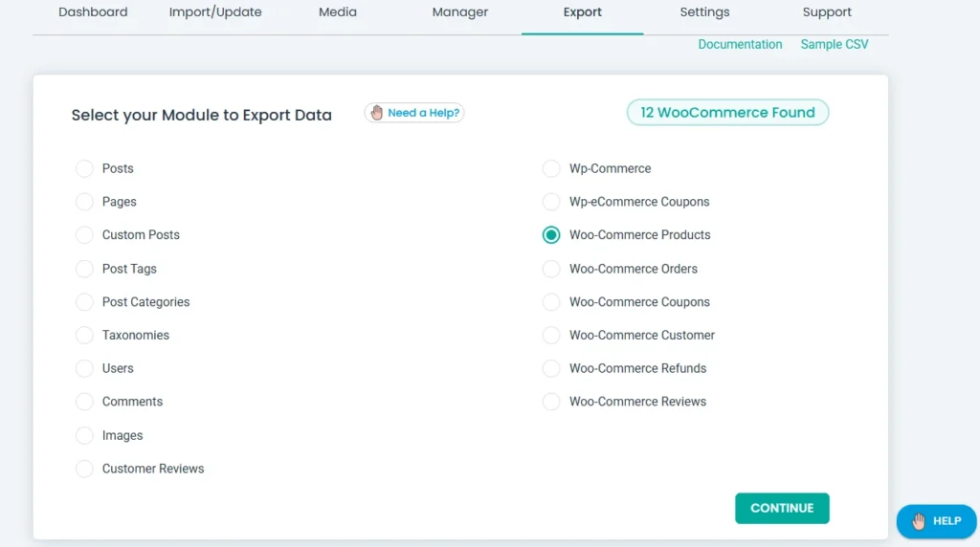
Task: Select the Taxonomies radio button
Action: 84,336
